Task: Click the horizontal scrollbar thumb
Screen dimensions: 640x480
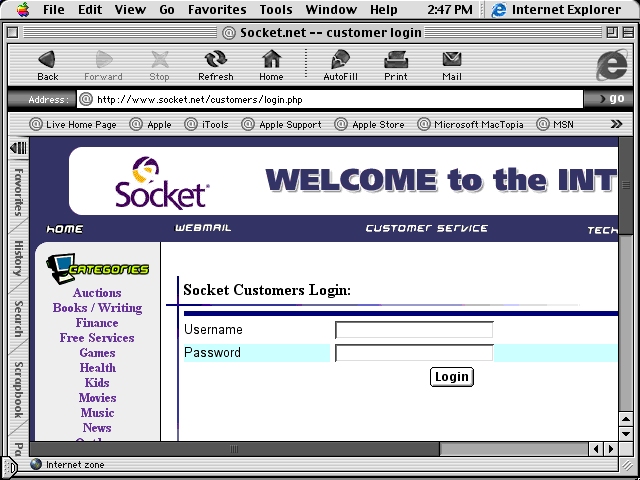Action: point(235,449)
